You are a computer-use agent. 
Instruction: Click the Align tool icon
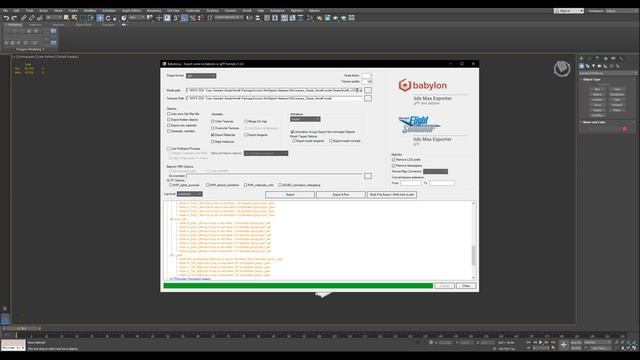[258, 18]
